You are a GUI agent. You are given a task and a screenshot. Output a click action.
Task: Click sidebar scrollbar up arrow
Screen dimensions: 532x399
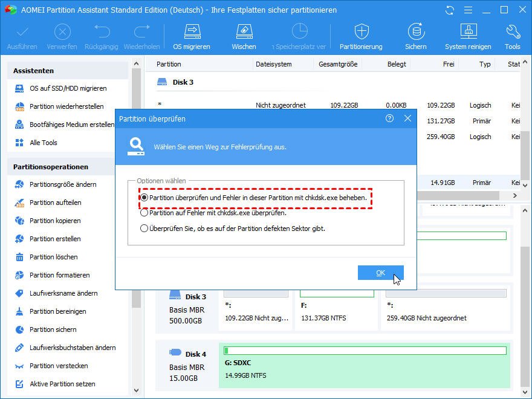[137, 63]
